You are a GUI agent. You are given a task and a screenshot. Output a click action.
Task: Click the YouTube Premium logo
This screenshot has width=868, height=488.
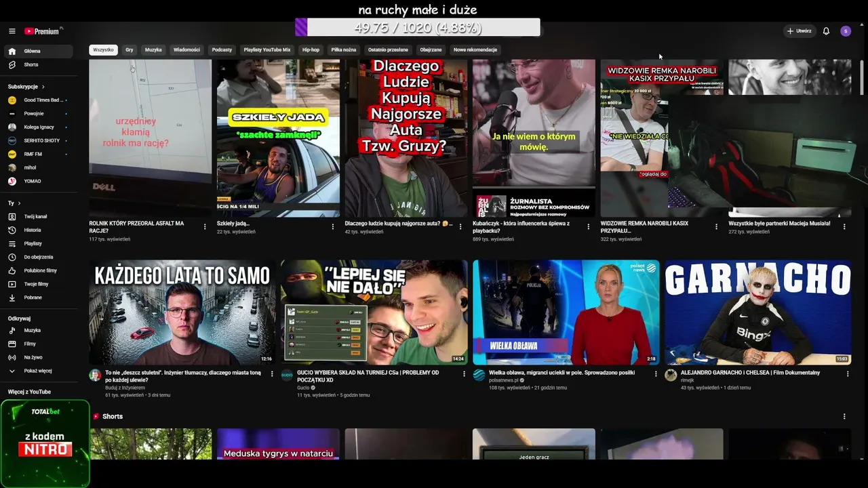(x=43, y=31)
